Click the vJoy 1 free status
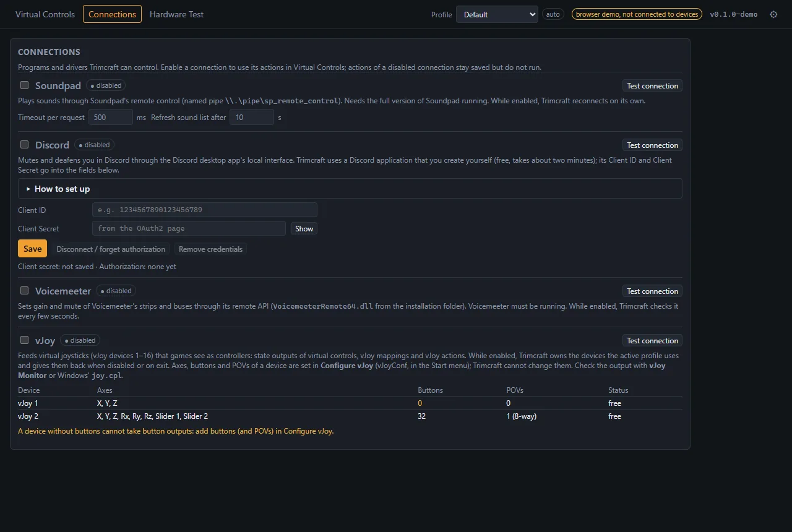792x532 pixels. click(614, 403)
